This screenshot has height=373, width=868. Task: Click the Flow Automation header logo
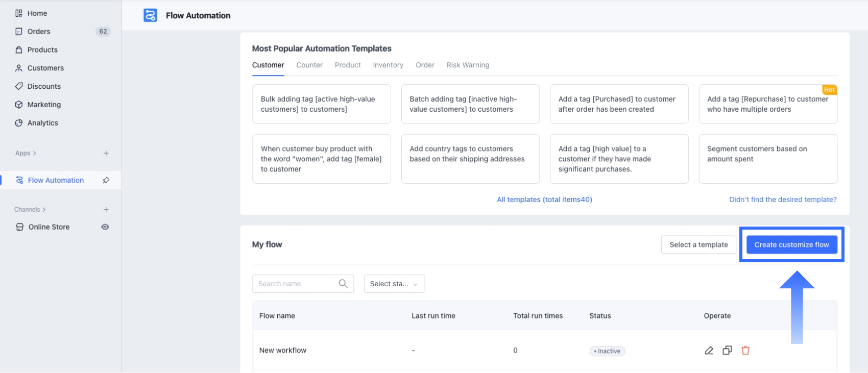coord(150,15)
